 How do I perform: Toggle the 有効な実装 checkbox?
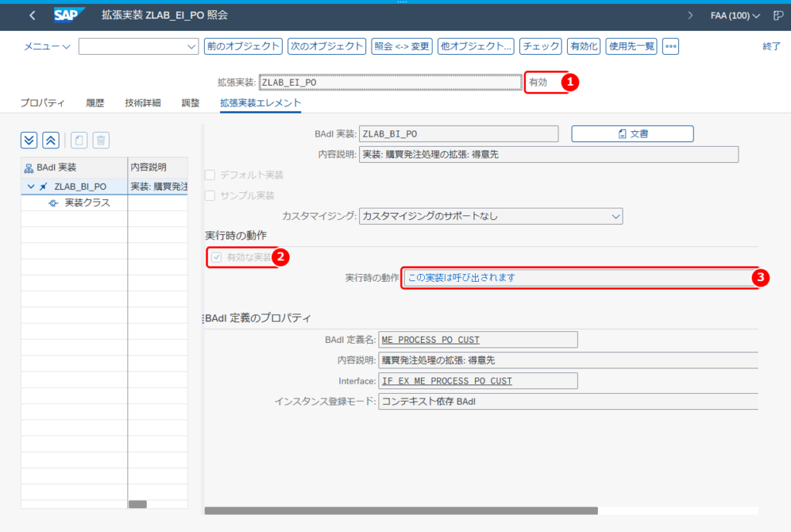coord(216,257)
